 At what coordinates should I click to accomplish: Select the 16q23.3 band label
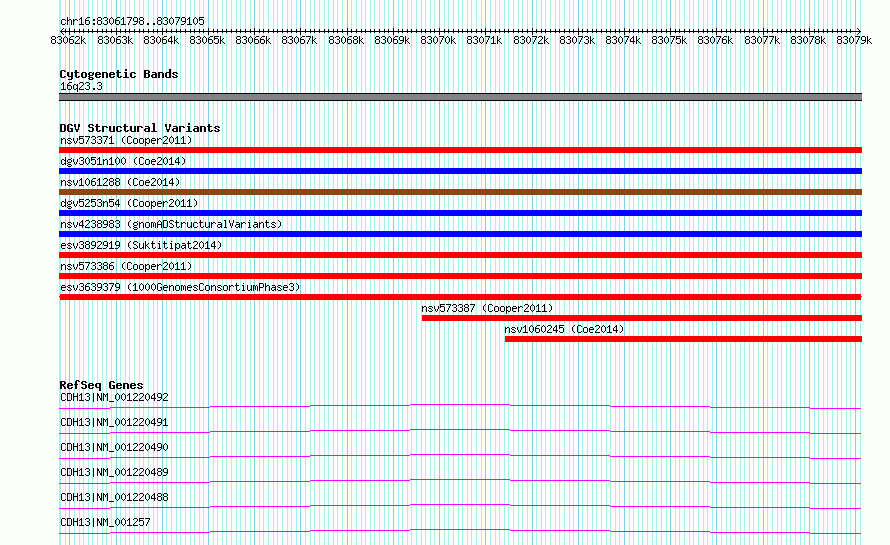pos(81,86)
